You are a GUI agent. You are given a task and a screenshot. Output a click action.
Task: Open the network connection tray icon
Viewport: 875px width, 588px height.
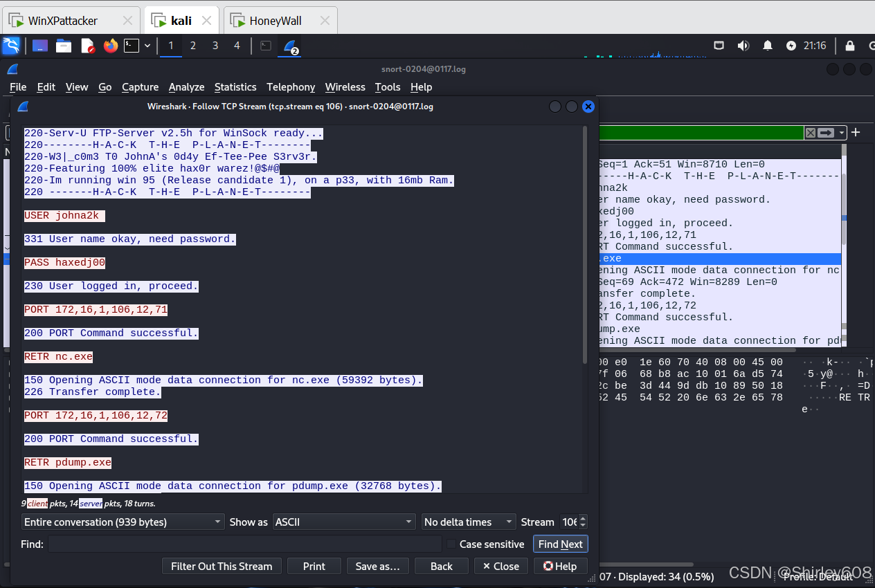[719, 46]
